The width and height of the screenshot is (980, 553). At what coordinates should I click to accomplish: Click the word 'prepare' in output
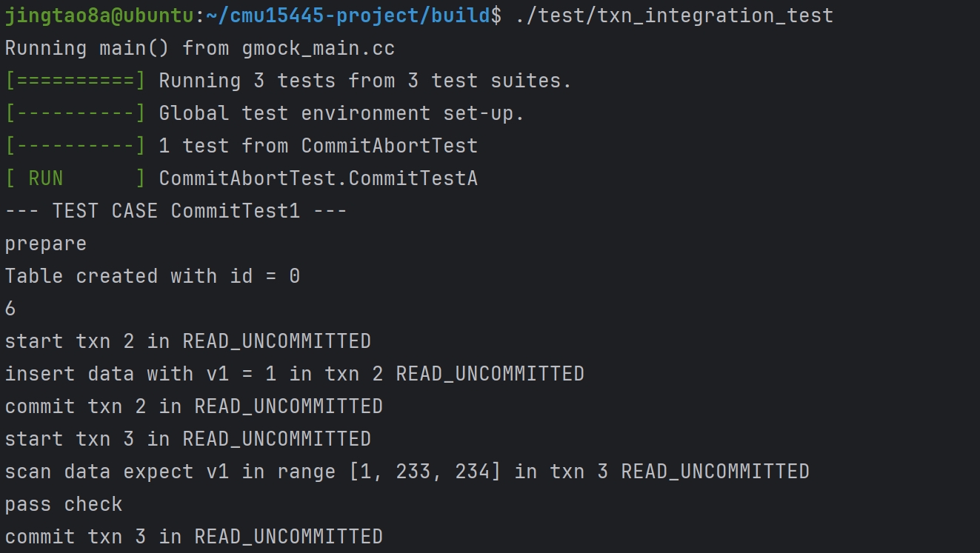[x=46, y=244]
